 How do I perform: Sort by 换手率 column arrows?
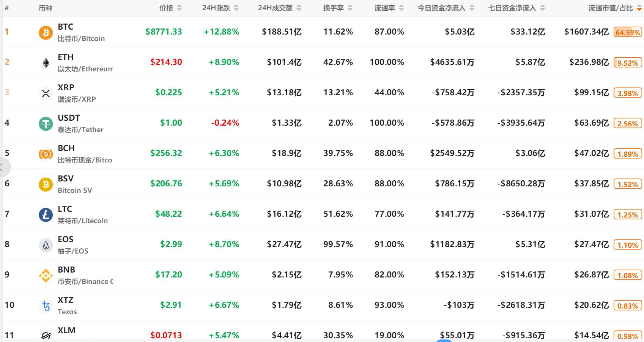point(350,8)
